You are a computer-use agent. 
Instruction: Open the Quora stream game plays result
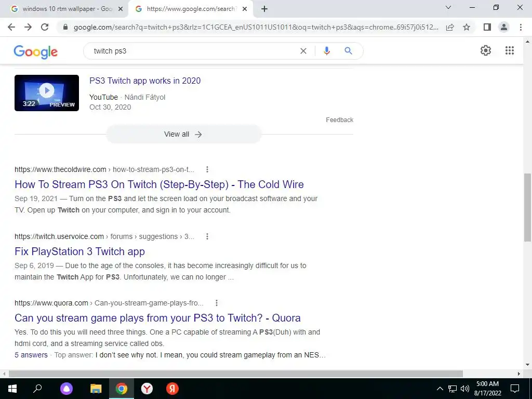pos(157,318)
